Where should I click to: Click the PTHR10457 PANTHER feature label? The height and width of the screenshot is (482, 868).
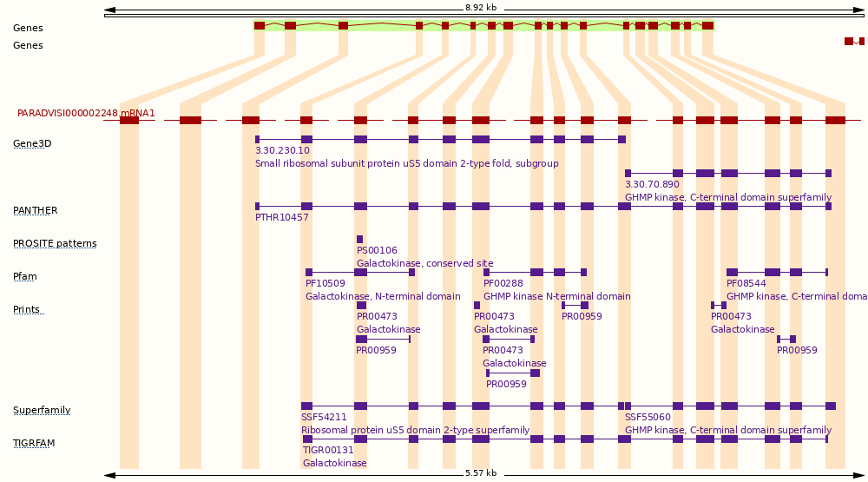[x=281, y=217]
